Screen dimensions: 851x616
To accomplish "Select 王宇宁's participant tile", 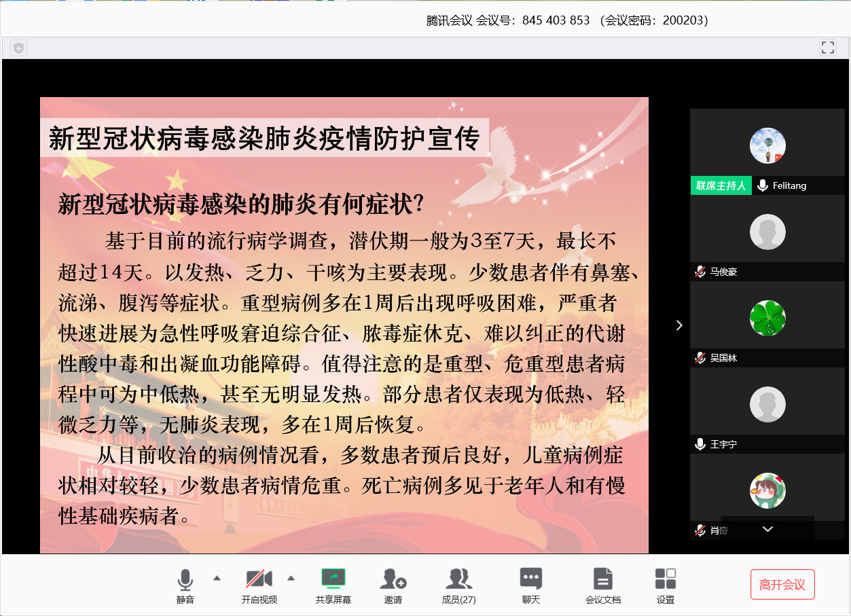I will click(x=767, y=404).
